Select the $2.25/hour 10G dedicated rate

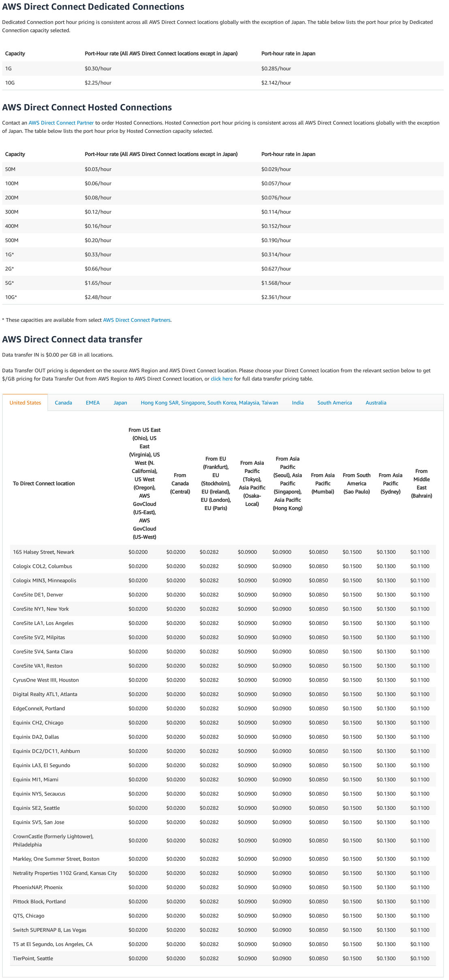coord(98,83)
